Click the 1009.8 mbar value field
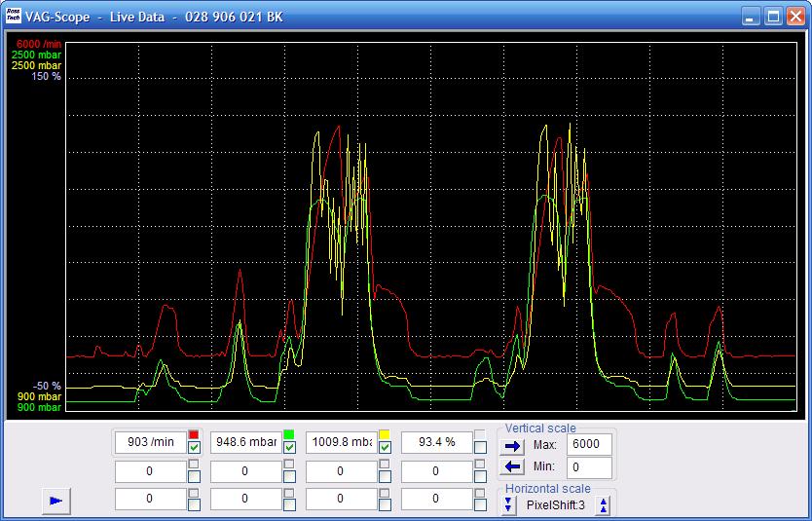812x521 pixels. pyautogui.click(x=341, y=442)
